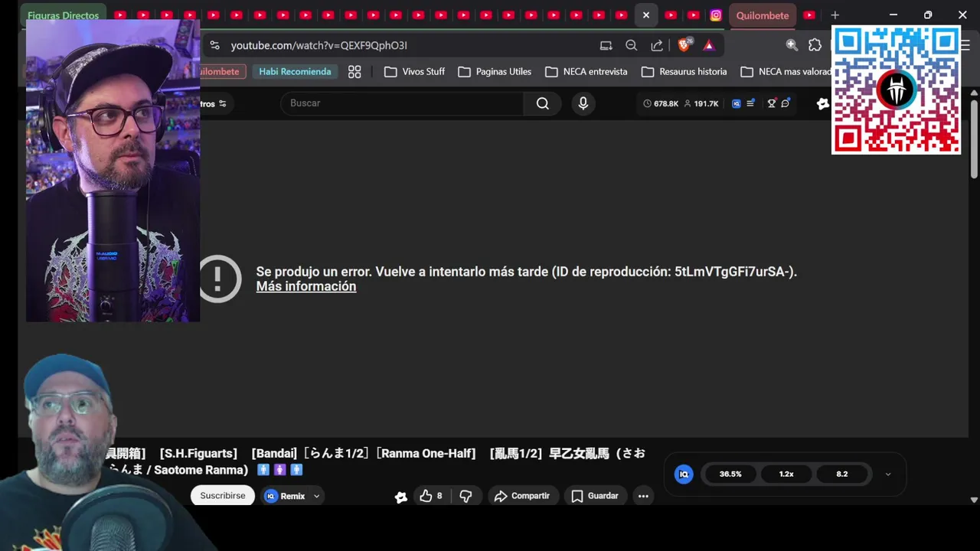Focus the Buscar search field
Image resolution: width=980 pixels, height=551 pixels.
402,103
